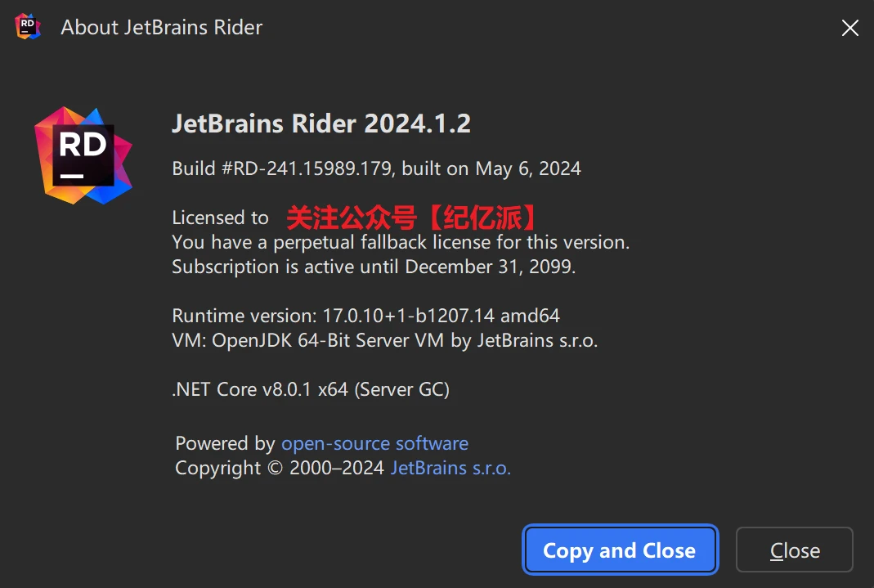Click the OpenJDK 64-Bit Server VM line
Image resolution: width=874 pixels, height=588 pixels.
384,340
